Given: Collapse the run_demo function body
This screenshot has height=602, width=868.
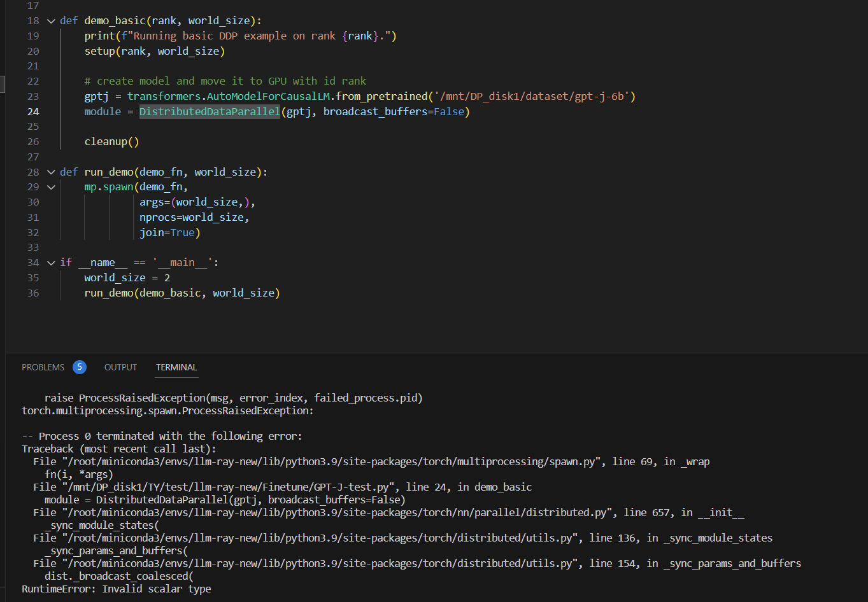Looking at the screenshot, I should [51, 172].
